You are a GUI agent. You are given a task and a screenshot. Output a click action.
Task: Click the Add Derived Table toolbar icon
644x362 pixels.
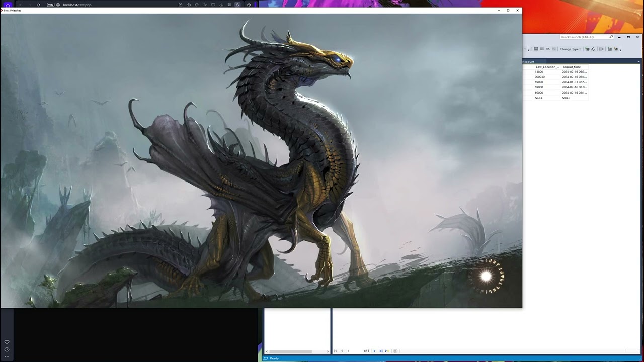coord(616,49)
